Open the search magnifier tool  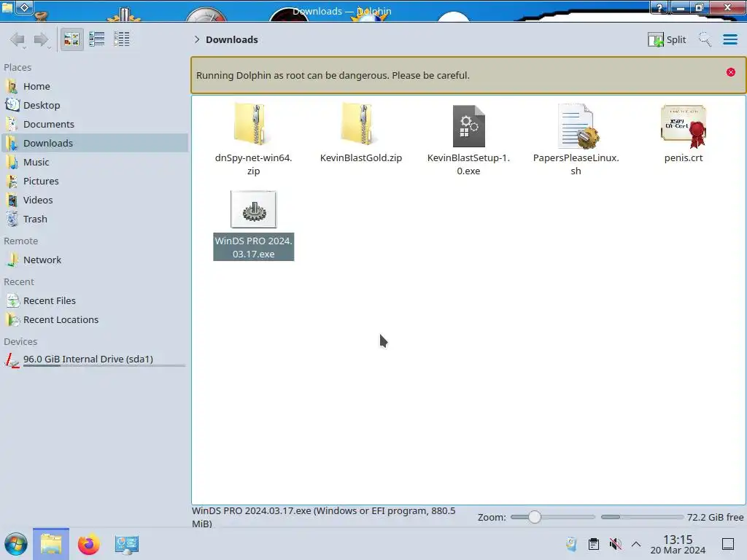pos(705,39)
